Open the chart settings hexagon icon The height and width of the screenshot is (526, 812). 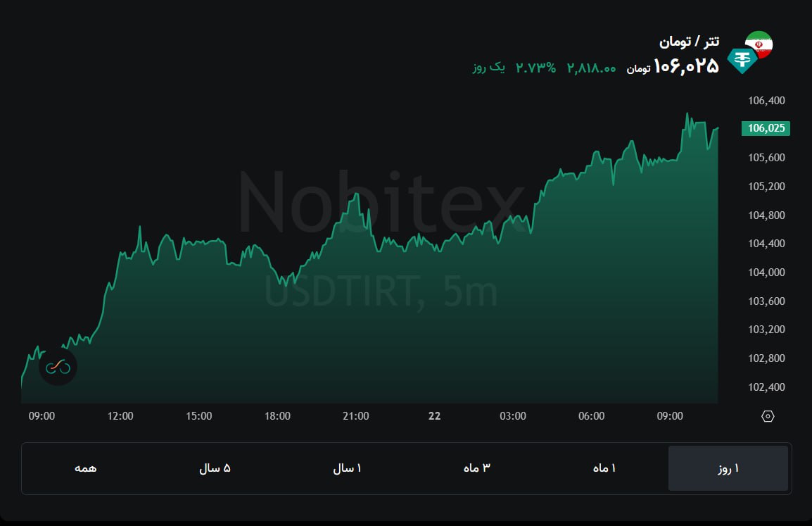768,416
